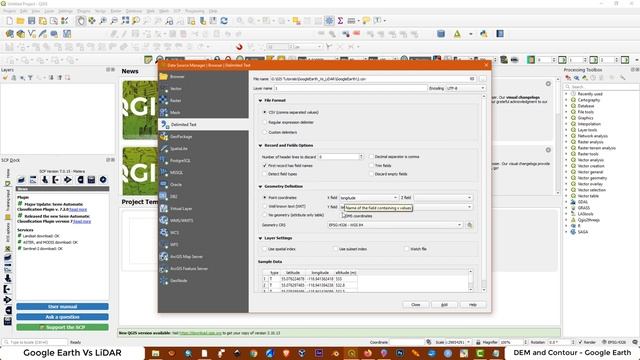Open the Geometry CRS dropdown

point(395,225)
